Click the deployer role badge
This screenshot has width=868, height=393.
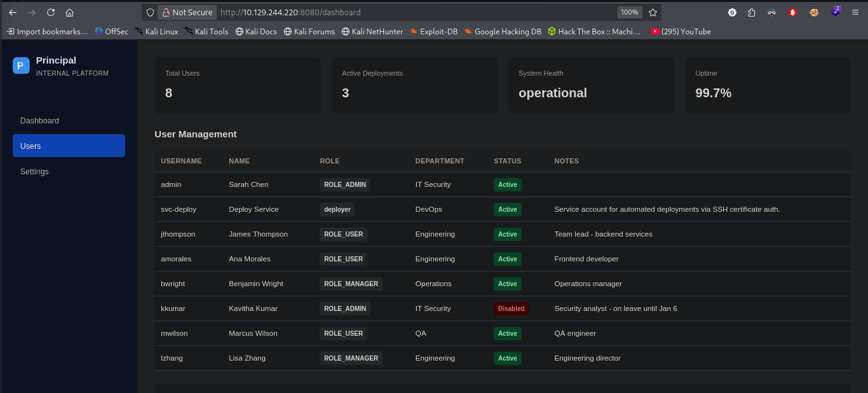[x=337, y=209]
